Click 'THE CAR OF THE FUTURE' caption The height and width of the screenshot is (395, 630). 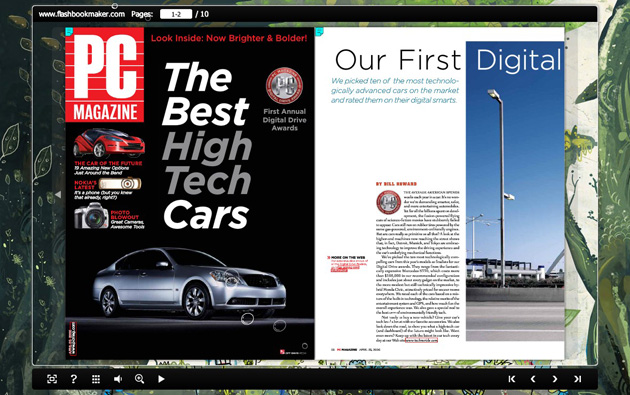[108, 163]
